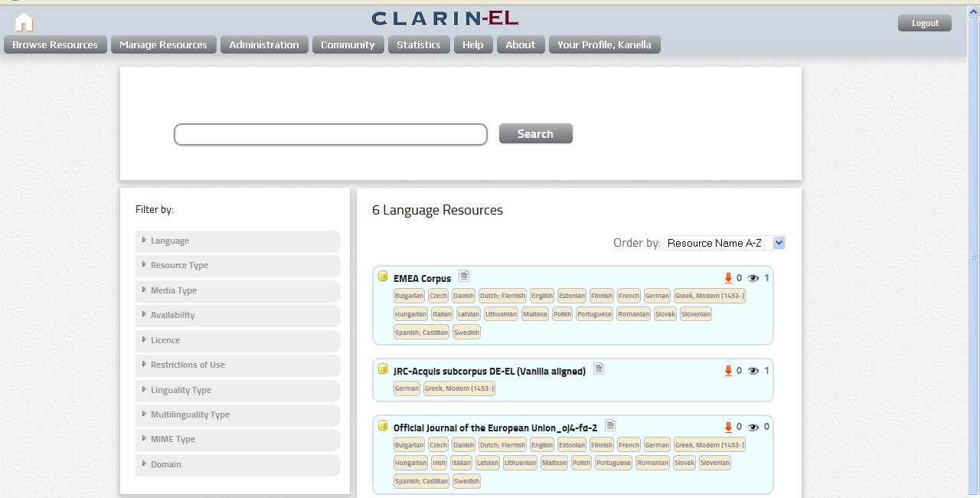Open the Administration menu

click(x=264, y=44)
